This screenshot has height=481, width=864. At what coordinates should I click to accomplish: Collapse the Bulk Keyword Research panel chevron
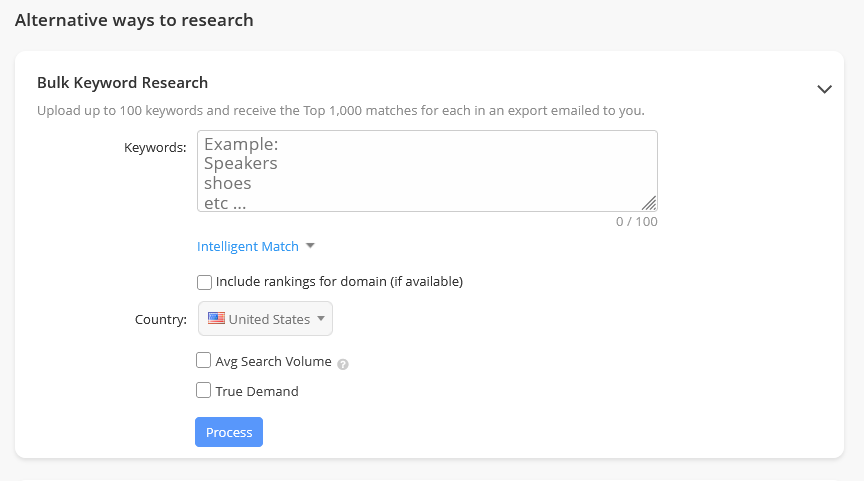click(824, 89)
